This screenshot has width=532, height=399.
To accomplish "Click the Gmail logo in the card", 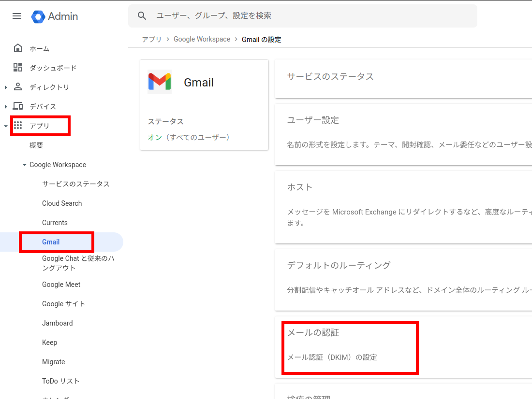I will 159,82.
